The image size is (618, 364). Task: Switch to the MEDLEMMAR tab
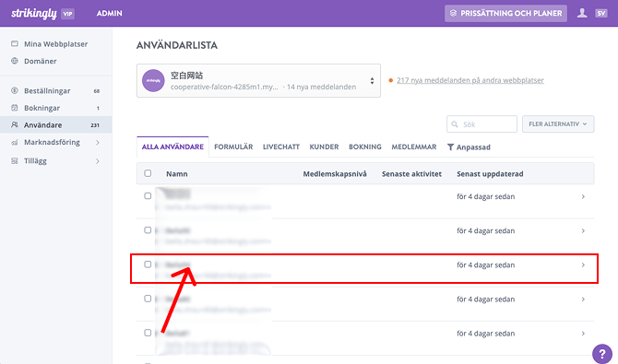414,147
